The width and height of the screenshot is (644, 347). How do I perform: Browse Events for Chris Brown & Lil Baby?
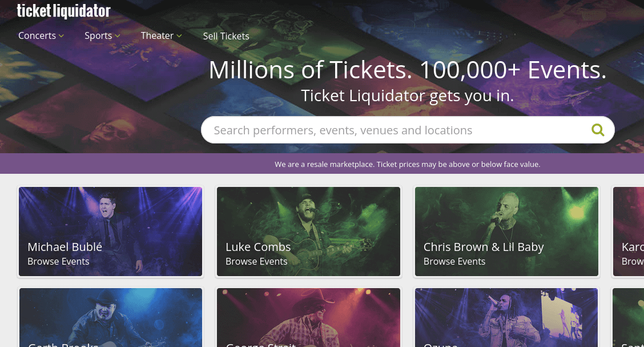tap(454, 261)
